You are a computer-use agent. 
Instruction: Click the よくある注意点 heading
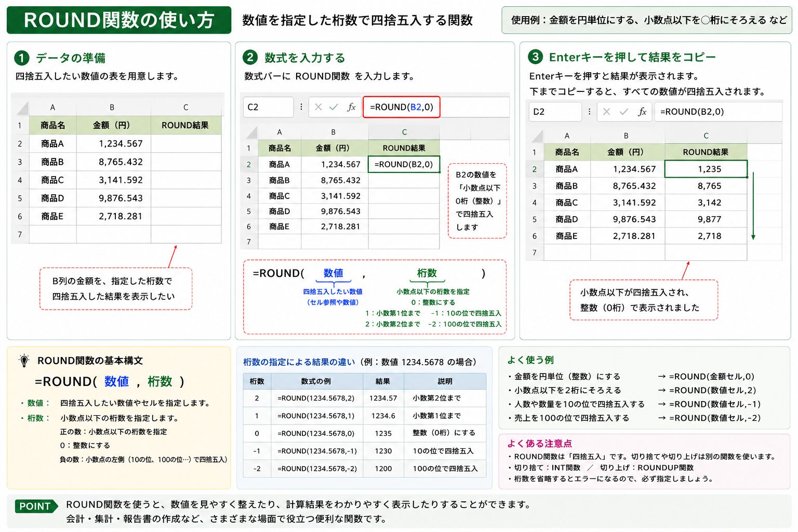(539, 444)
